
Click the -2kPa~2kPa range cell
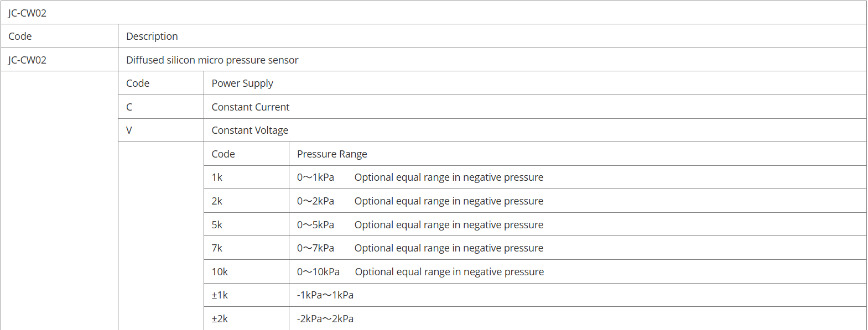pos(578,318)
